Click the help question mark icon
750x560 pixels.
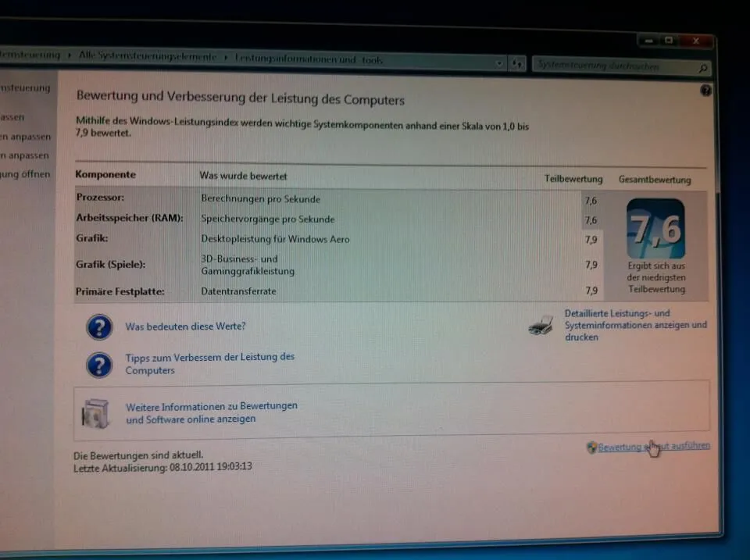click(705, 91)
